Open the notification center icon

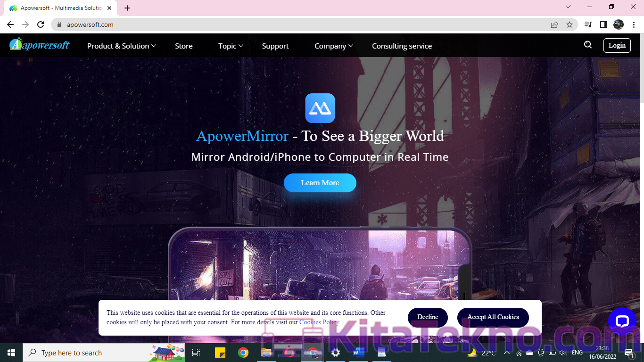629,353
